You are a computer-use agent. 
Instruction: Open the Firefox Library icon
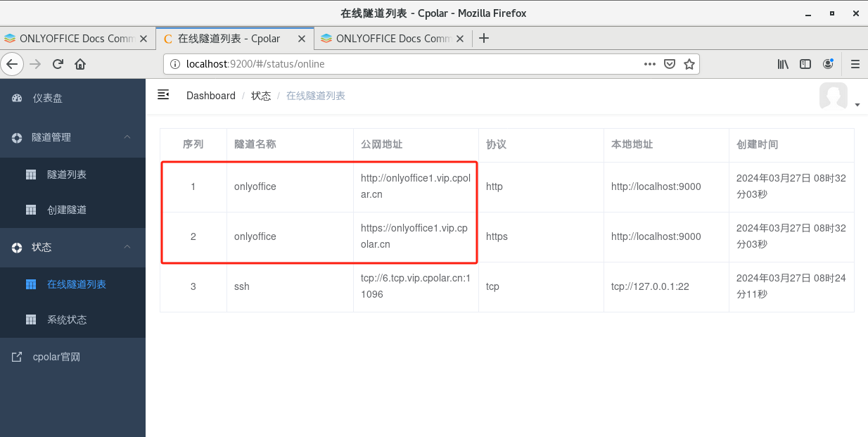[783, 64]
